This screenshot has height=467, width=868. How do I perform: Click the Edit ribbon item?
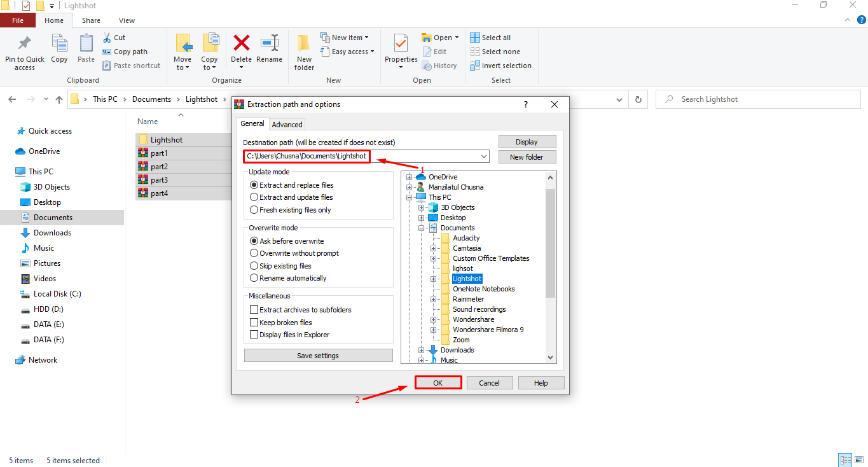point(434,52)
